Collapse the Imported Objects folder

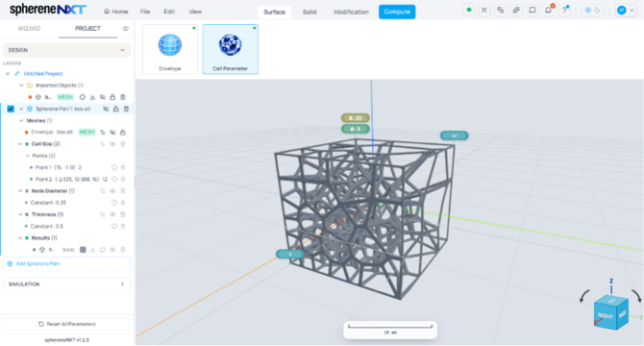click(21, 86)
